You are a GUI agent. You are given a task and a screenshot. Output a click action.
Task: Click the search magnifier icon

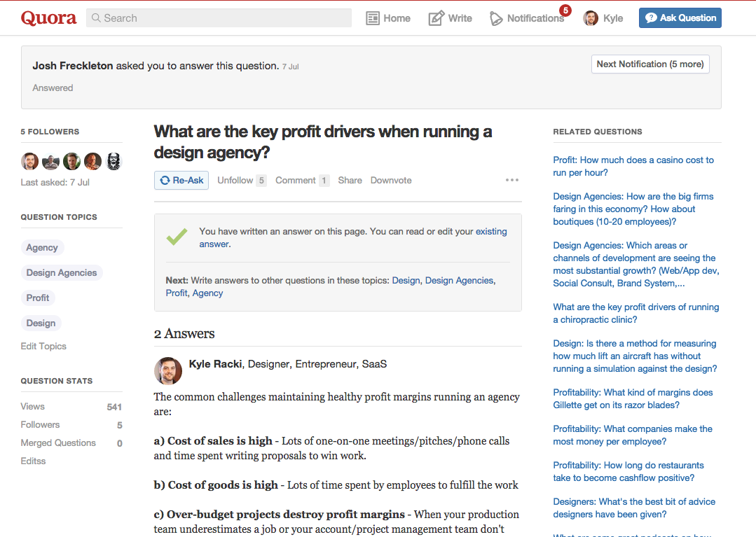click(96, 18)
